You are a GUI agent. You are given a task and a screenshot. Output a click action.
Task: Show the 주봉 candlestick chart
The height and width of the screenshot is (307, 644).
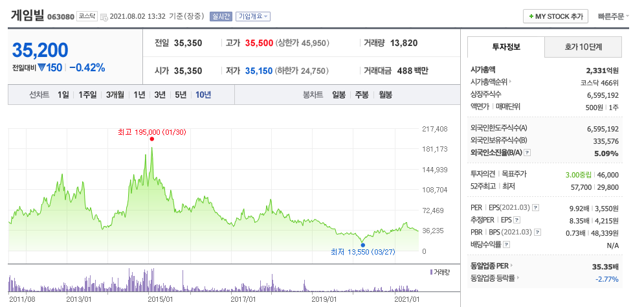tap(362, 95)
